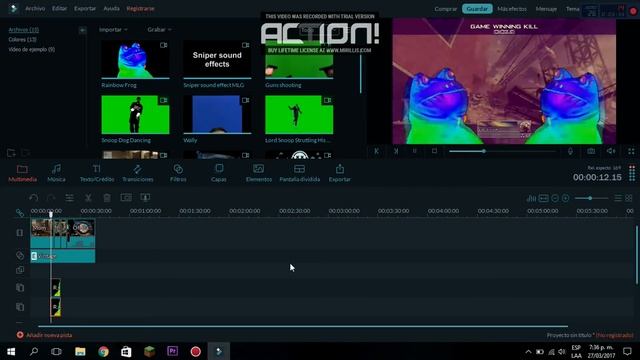Select the Wally clip thumbnail

[x=217, y=115]
